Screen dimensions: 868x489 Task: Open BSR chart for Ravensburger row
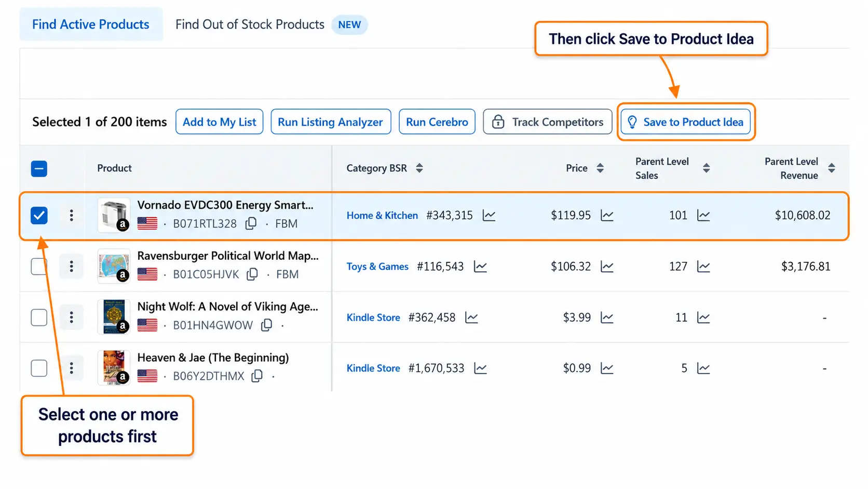coord(481,267)
